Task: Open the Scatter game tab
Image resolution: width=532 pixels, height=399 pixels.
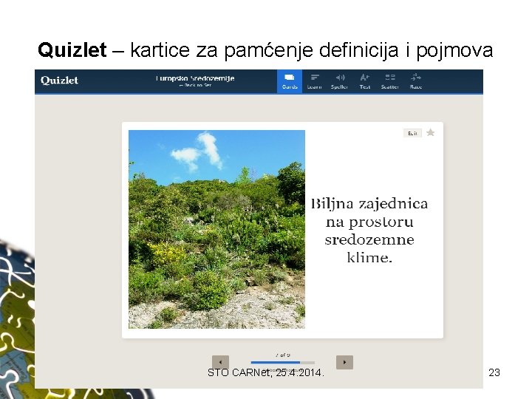Action: (x=389, y=81)
